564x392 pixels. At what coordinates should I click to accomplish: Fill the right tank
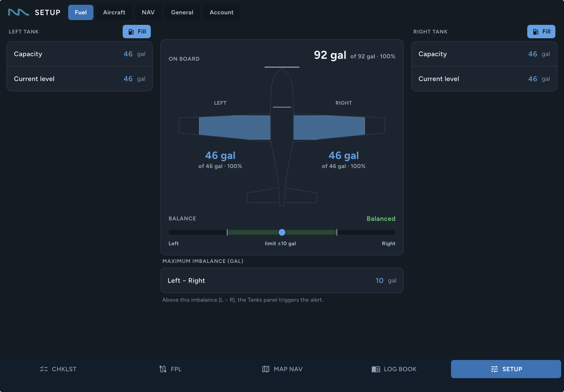point(541,32)
